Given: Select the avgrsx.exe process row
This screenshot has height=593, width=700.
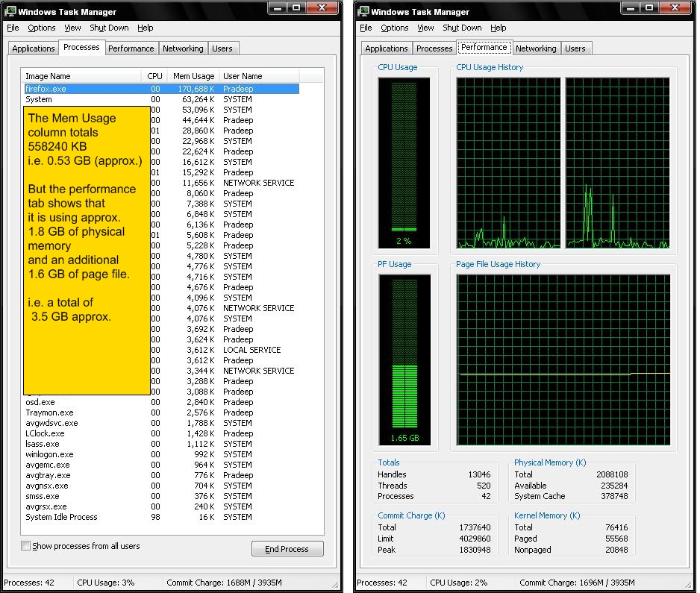Looking at the screenshot, I should point(162,506).
